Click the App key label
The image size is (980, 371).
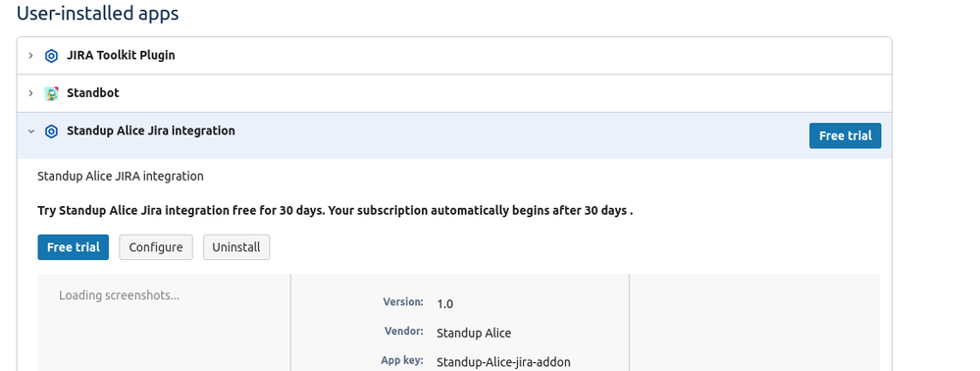click(x=402, y=360)
